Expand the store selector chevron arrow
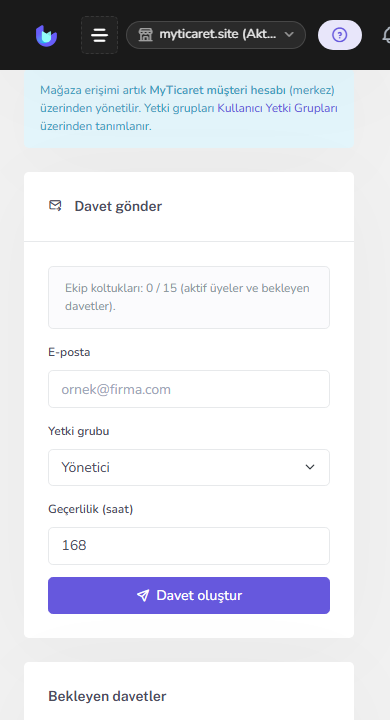390x720 pixels. point(289,34)
